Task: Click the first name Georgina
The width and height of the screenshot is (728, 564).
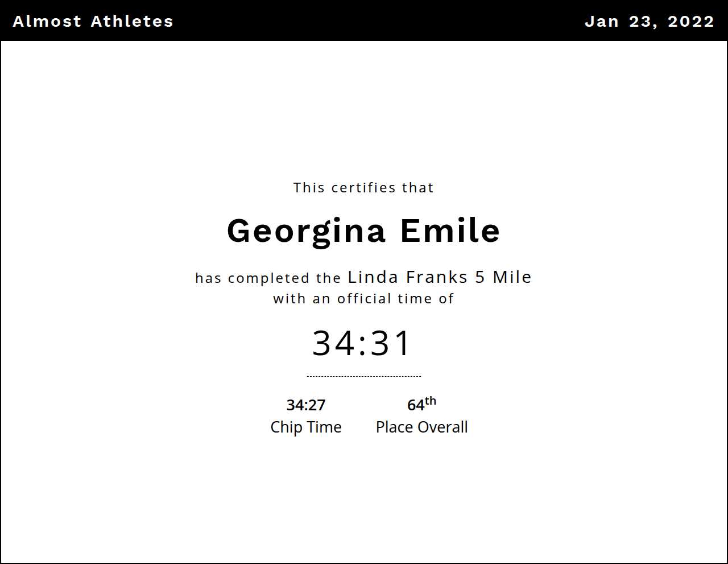Action: [306, 231]
